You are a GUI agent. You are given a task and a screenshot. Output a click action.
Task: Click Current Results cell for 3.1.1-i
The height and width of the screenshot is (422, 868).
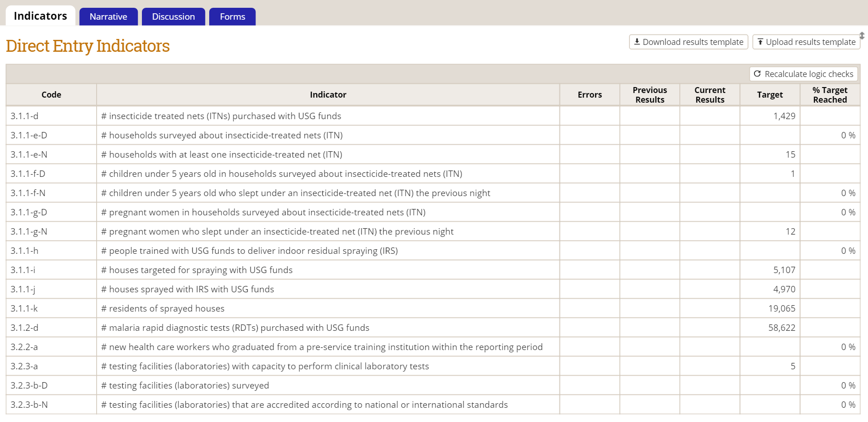[710, 270]
